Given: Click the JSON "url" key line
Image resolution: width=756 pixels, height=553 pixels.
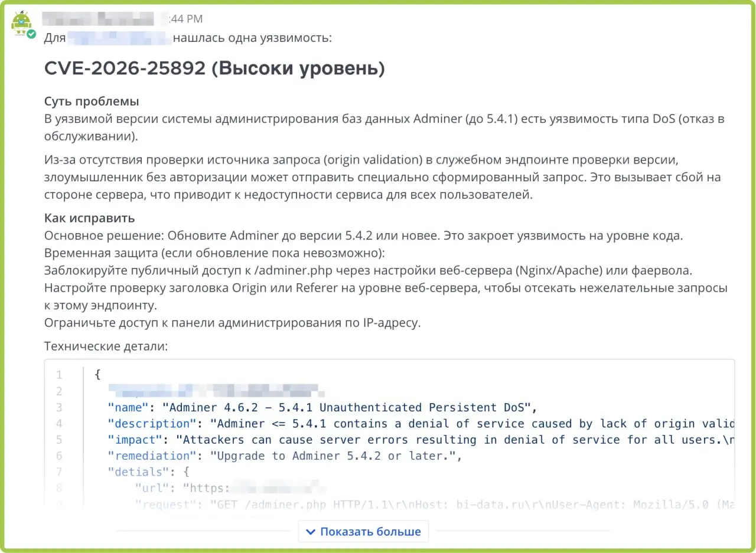Looking at the screenshot, I should 230,488.
